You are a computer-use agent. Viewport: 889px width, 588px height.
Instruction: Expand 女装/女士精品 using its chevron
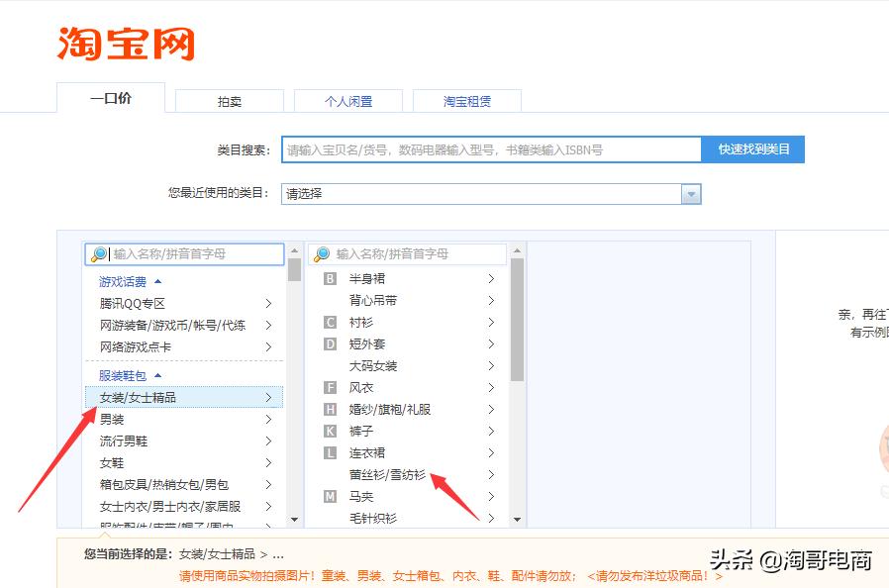(x=268, y=397)
